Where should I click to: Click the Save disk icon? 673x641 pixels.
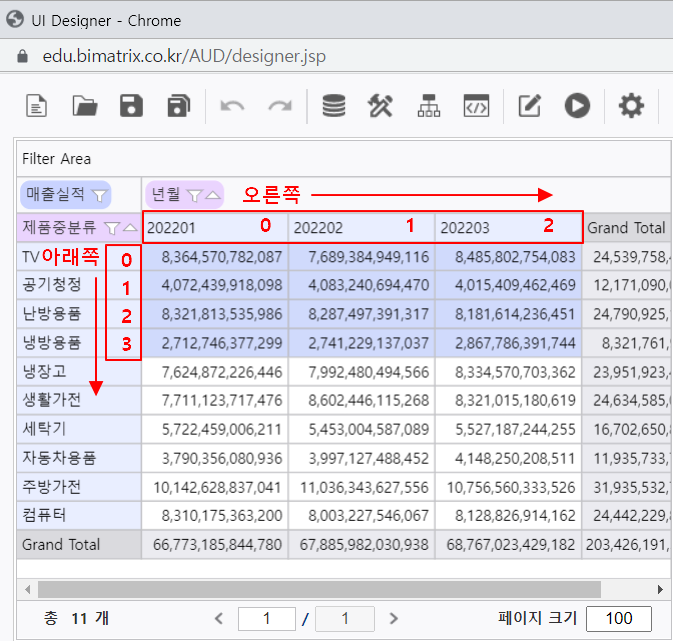[132, 105]
